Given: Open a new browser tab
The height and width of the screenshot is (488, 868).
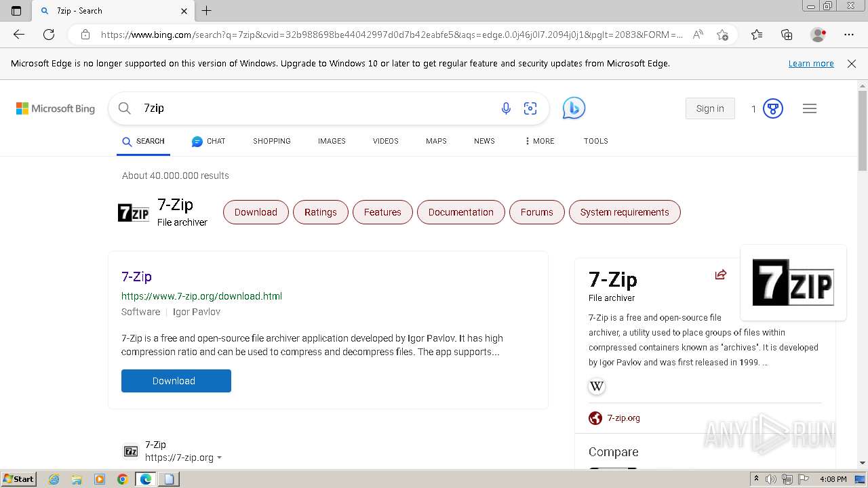Looking at the screenshot, I should coord(207,11).
